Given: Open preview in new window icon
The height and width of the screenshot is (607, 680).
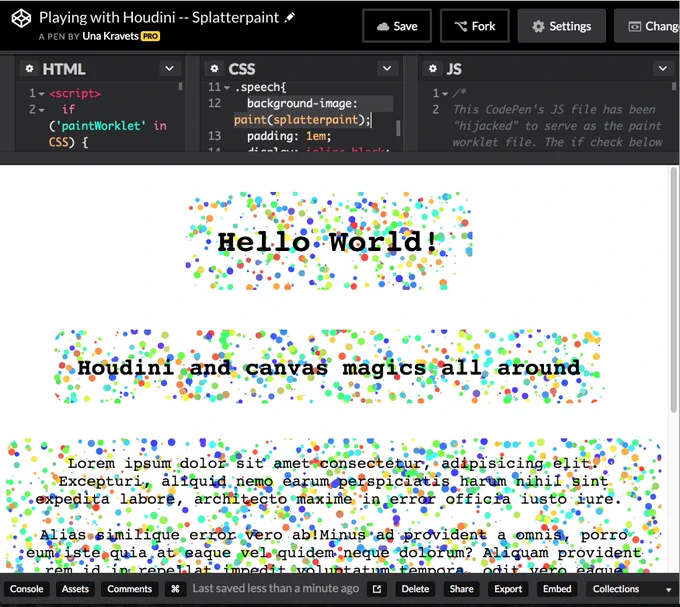Looking at the screenshot, I should click(377, 589).
